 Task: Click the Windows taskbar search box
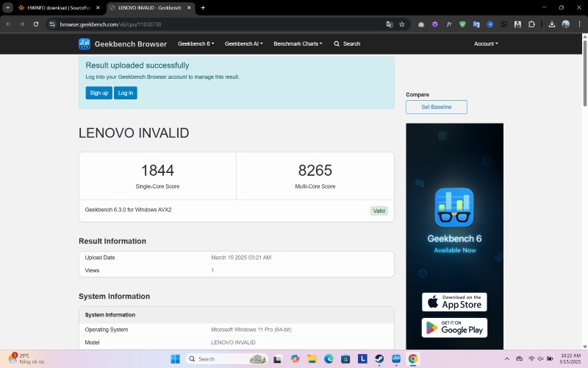pyautogui.click(x=227, y=359)
